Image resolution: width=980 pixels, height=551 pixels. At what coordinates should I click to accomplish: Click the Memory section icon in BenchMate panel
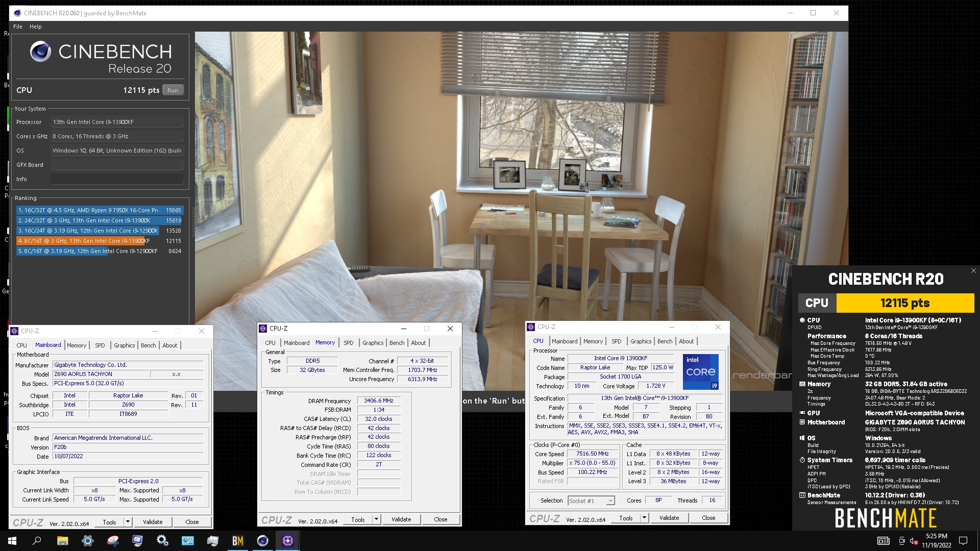[x=802, y=384]
